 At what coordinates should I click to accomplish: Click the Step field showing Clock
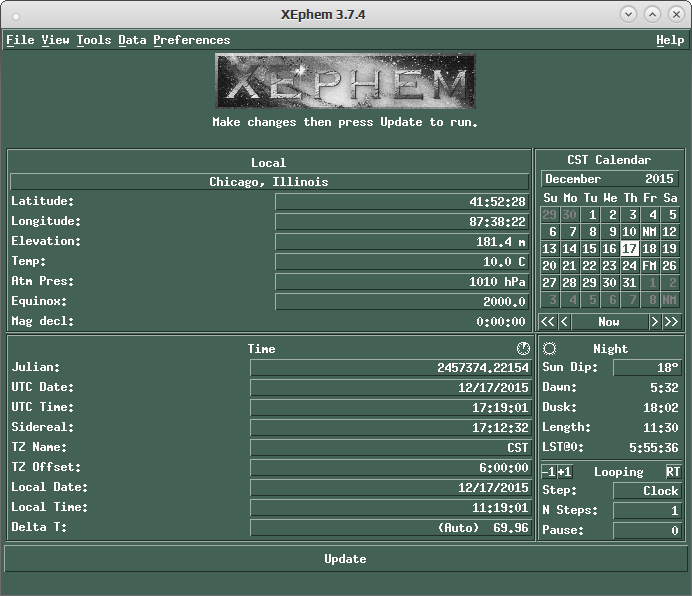tap(647, 490)
